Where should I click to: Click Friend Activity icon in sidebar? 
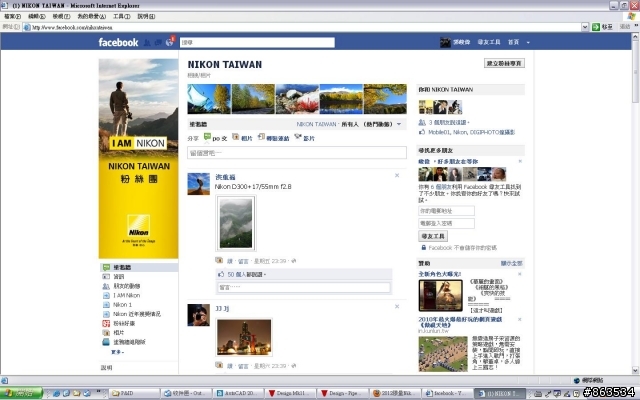[x=106, y=286]
